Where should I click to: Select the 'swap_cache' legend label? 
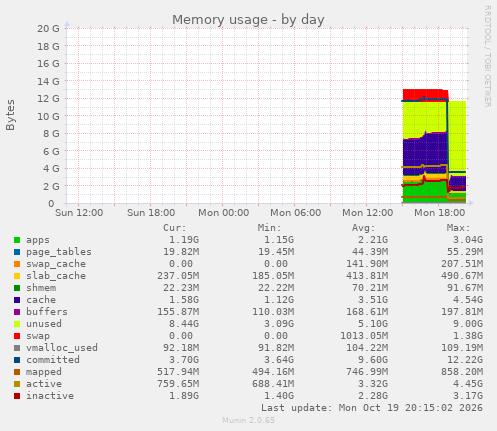56,264
